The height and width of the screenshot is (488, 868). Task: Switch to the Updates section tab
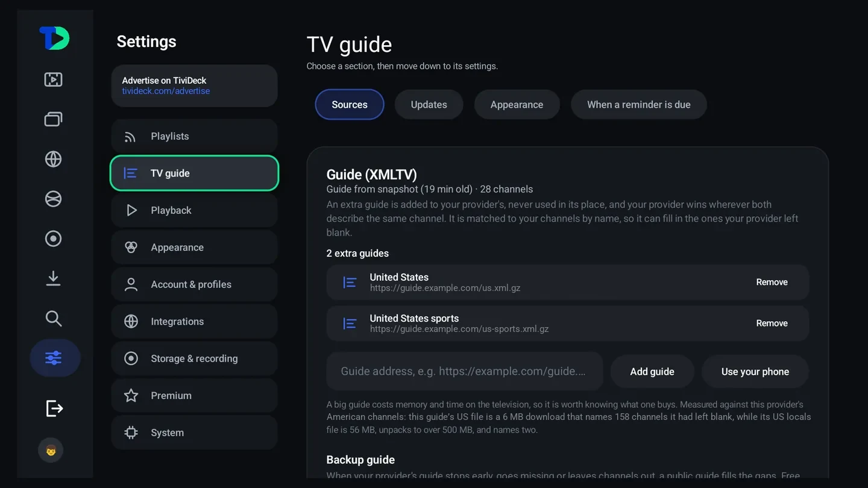coord(429,105)
